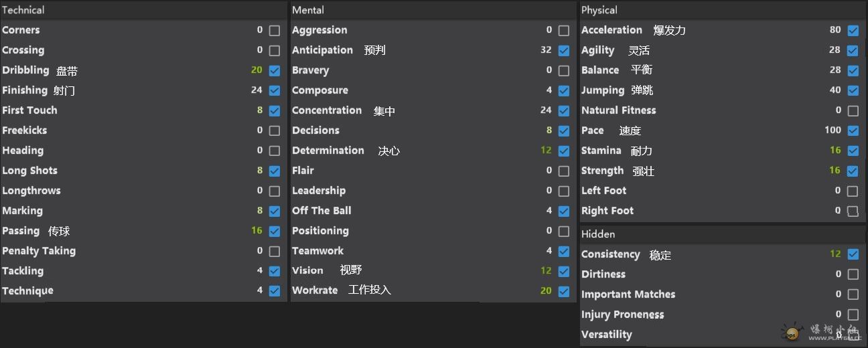
Task: Select the Pace value field showing 100
Action: click(x=833, y=130)
